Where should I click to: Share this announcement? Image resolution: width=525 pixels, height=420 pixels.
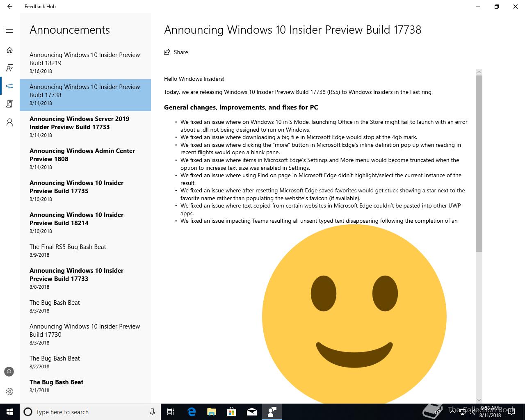coord(176,52)
